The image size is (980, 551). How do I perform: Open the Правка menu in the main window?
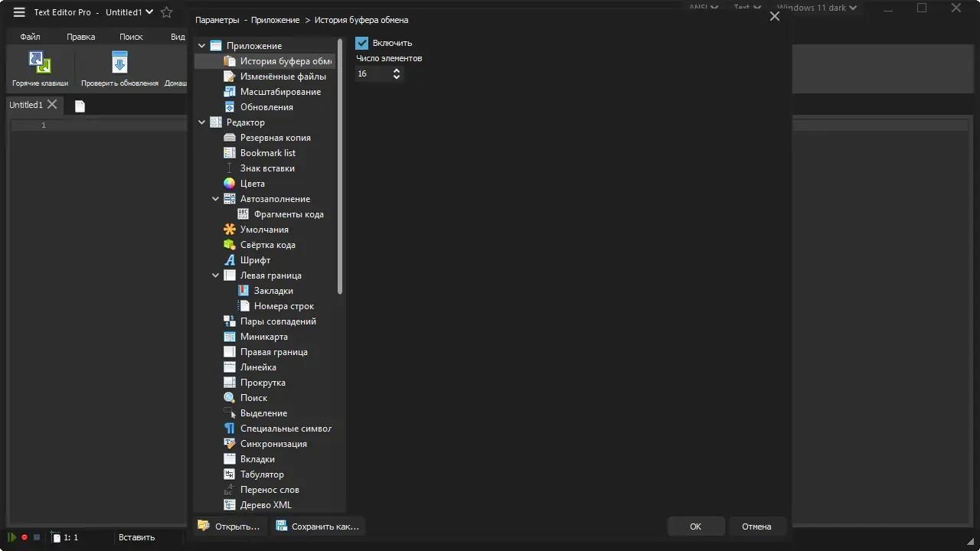click(x=81, y=37)
